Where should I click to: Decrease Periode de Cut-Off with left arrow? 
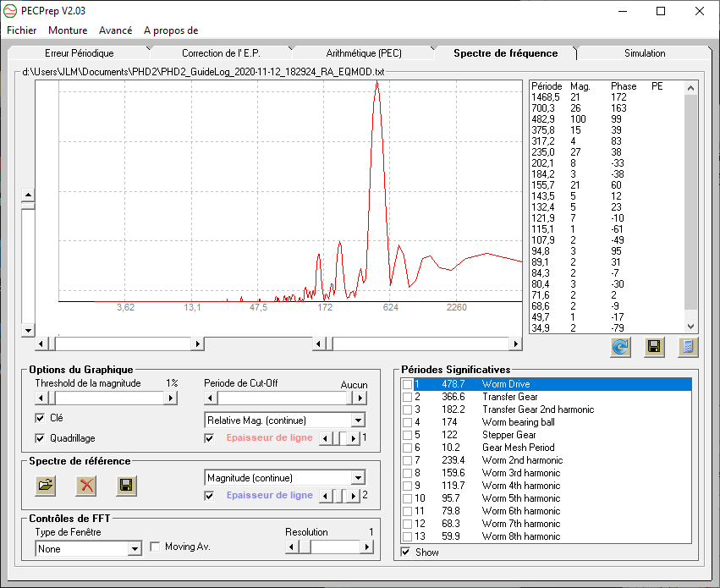[x=211, y=398]
